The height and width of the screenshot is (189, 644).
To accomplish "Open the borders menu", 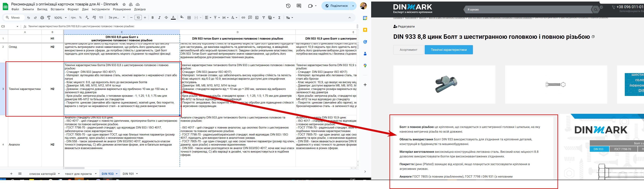I will 189,18.
